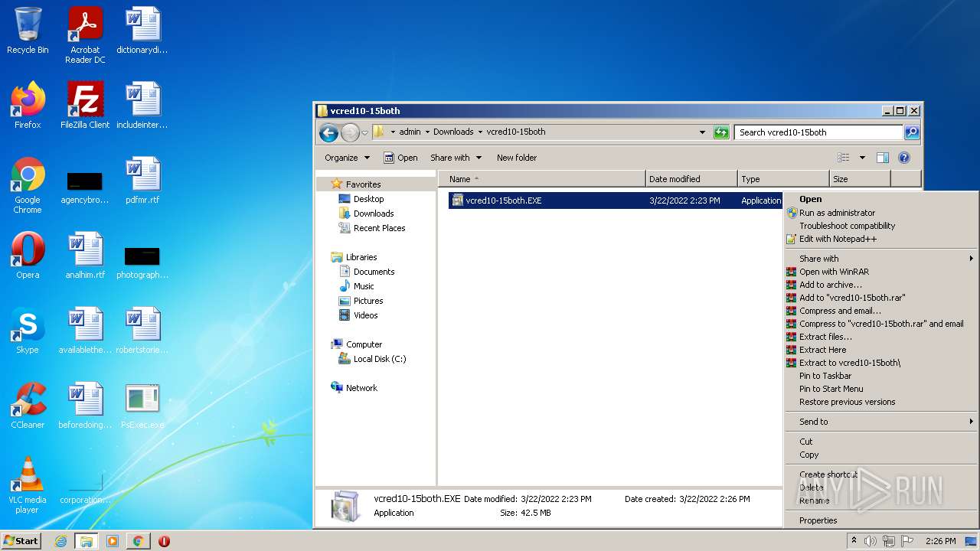Expand the Organize dropdown menu

pyautogui.click(x=347, y=158)
